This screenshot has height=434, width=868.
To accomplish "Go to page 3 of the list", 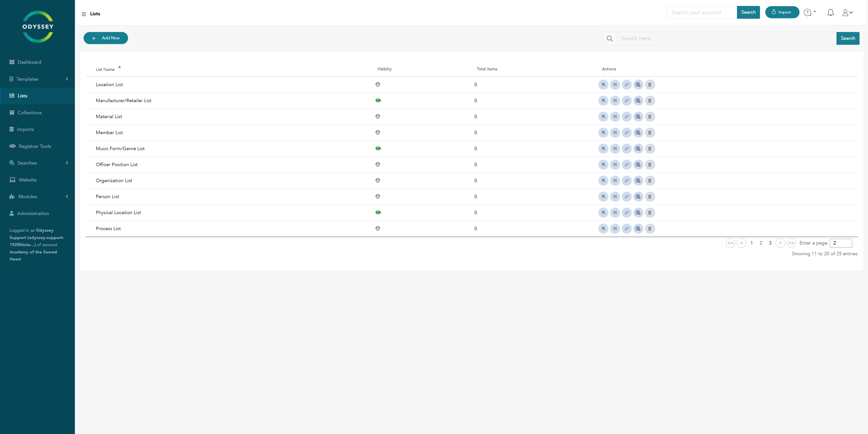I will pos(770,243).
